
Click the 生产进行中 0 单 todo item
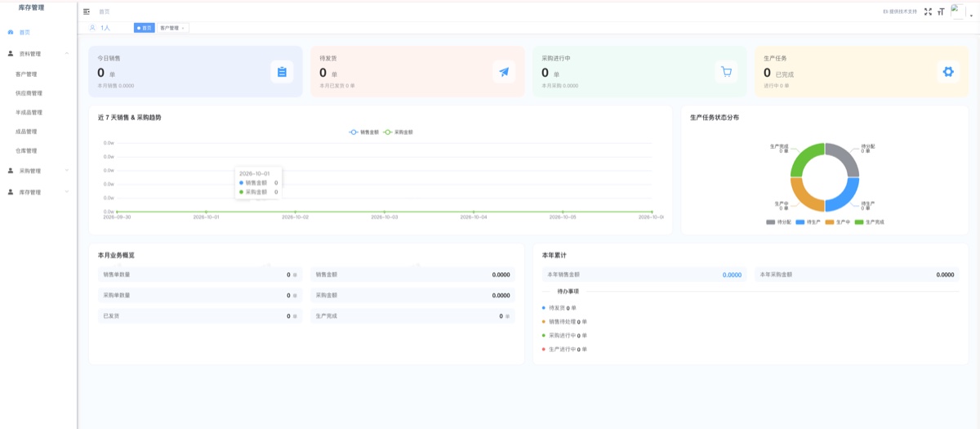[568, 349]
